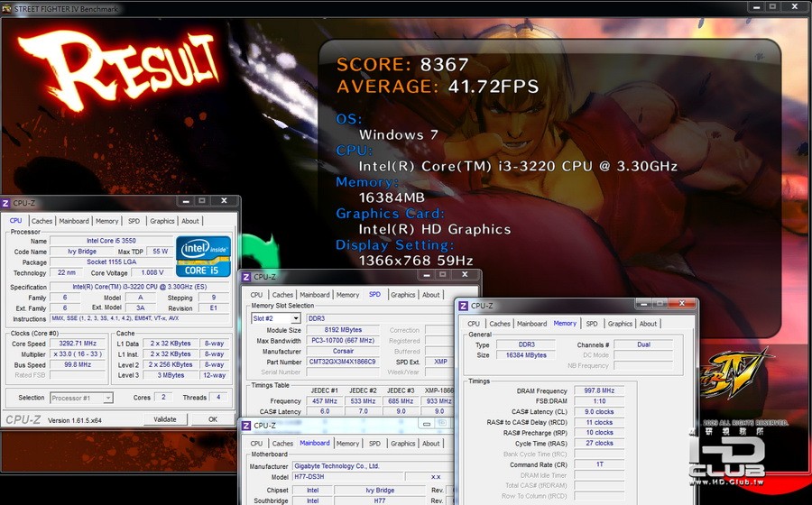The width and height of the screenshot is (812, 505).
Task: Click the Code Name field Ivy Bridge
Action: pos(82,252)
